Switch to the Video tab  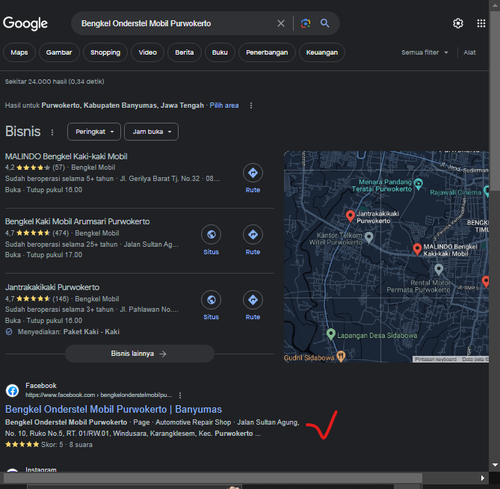(148, 52)
